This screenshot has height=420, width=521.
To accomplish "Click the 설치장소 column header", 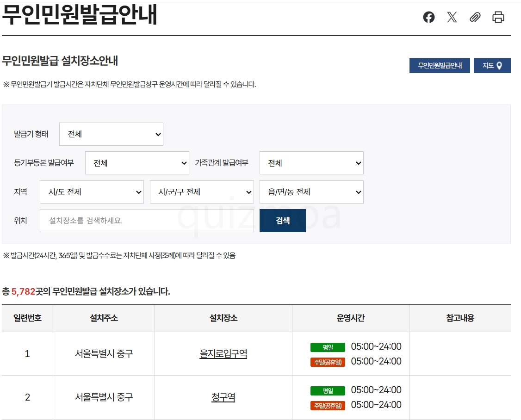I will tap(223, 318).
